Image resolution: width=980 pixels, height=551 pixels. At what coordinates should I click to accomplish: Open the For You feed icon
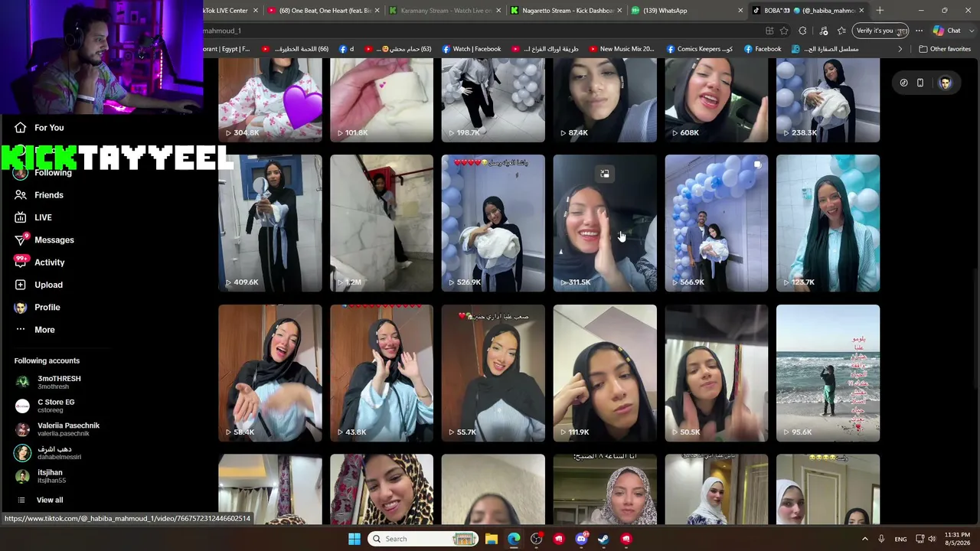click(21, 128)
